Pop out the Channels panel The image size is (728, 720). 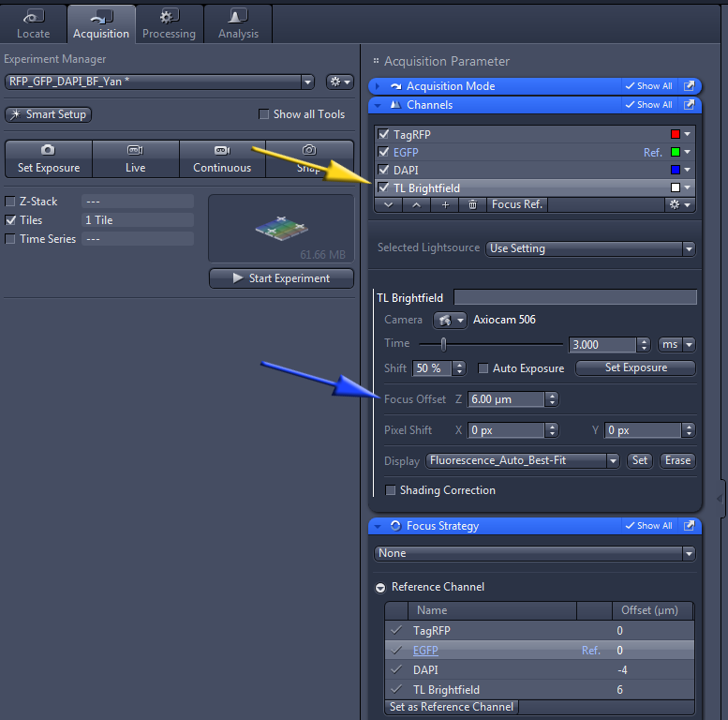690,105
